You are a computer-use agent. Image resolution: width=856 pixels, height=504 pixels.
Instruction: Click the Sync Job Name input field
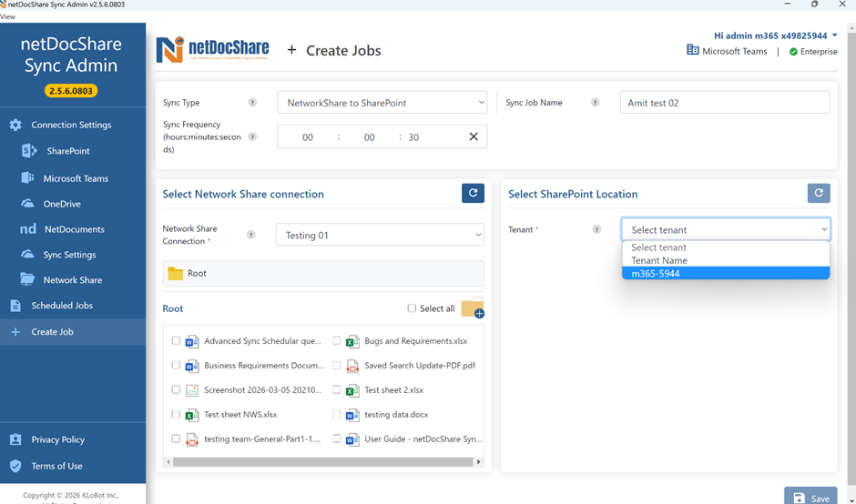pyautogui.click(x=725, y=103)
